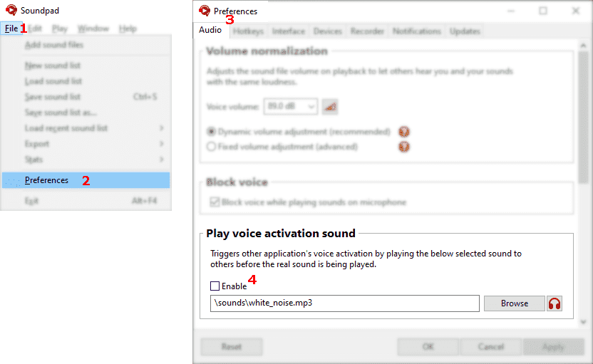Choose Preferences from the File menu
This screenshot has height=364, width=593.
86,180
